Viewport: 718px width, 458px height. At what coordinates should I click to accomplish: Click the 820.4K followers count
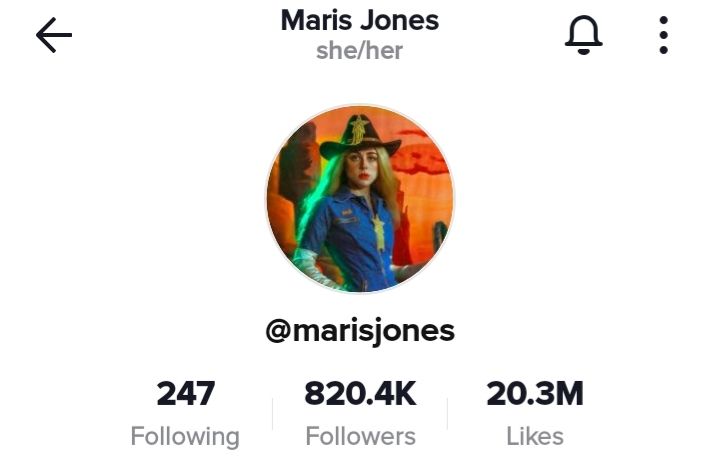(x=360, y=393)
